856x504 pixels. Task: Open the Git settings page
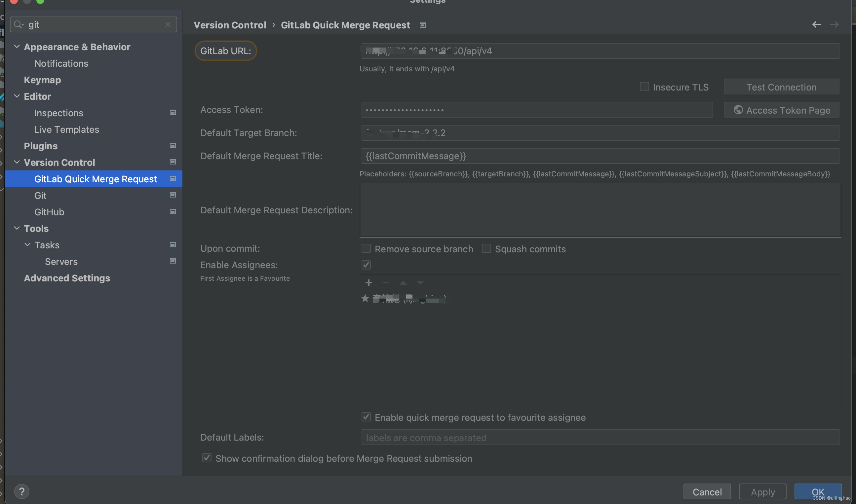tap(40, 195)
